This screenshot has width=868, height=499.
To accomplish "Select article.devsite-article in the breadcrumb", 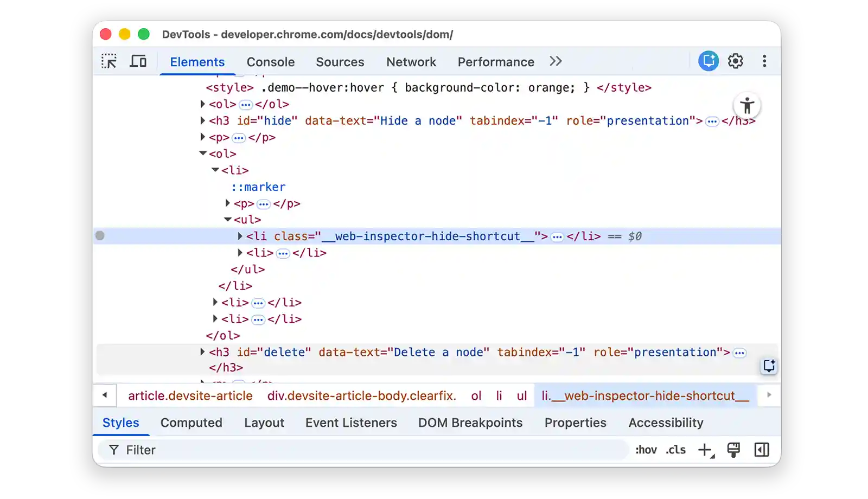I will point(190,396).
